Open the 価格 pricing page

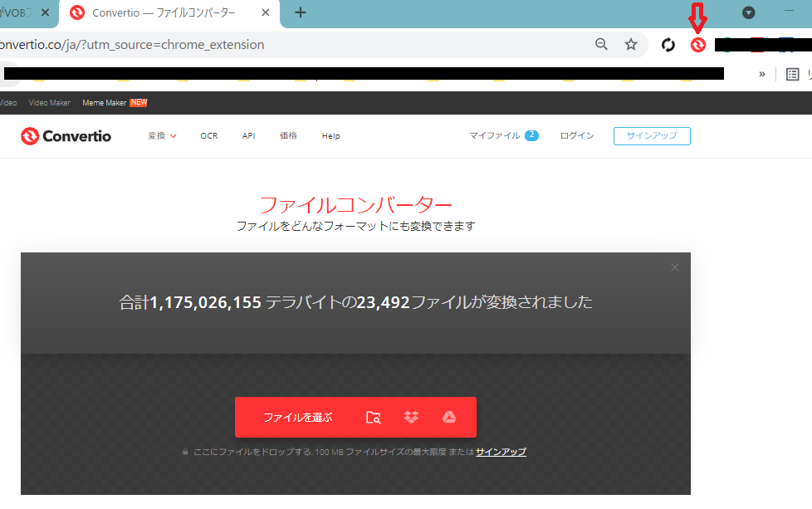(x=288, y=135)
